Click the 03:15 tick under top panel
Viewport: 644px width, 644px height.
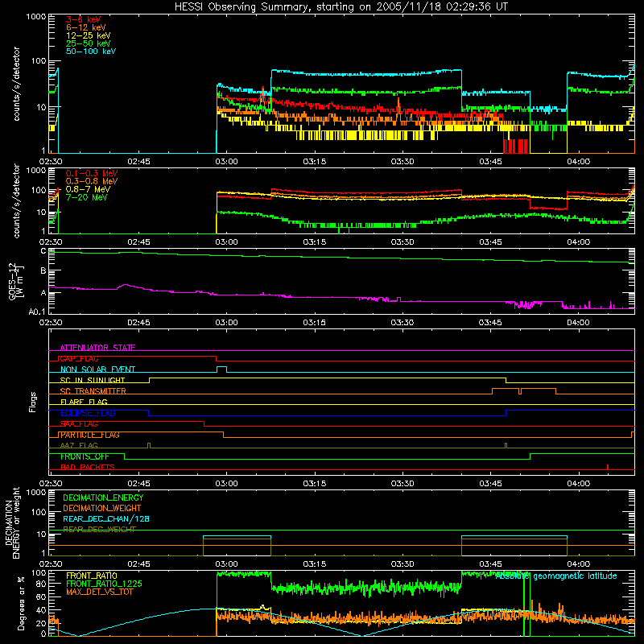(314, 162)
